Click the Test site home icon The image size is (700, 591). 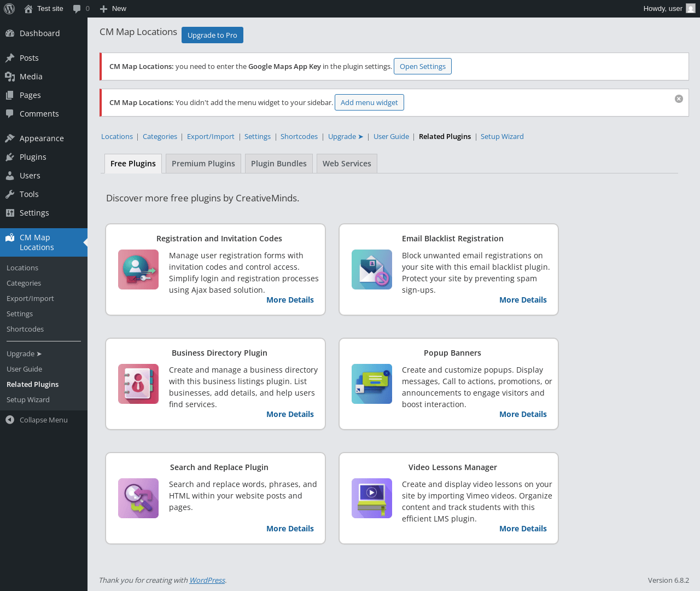(x=28, y=9)
